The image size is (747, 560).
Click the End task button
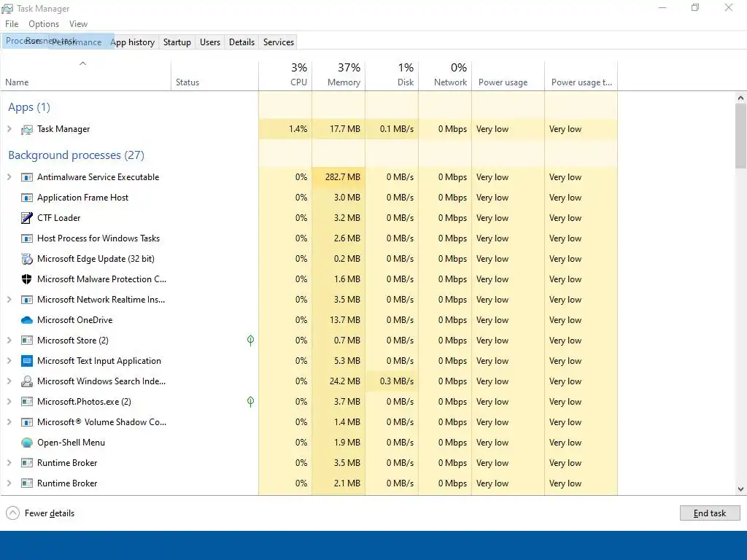(x=710, y=513)
